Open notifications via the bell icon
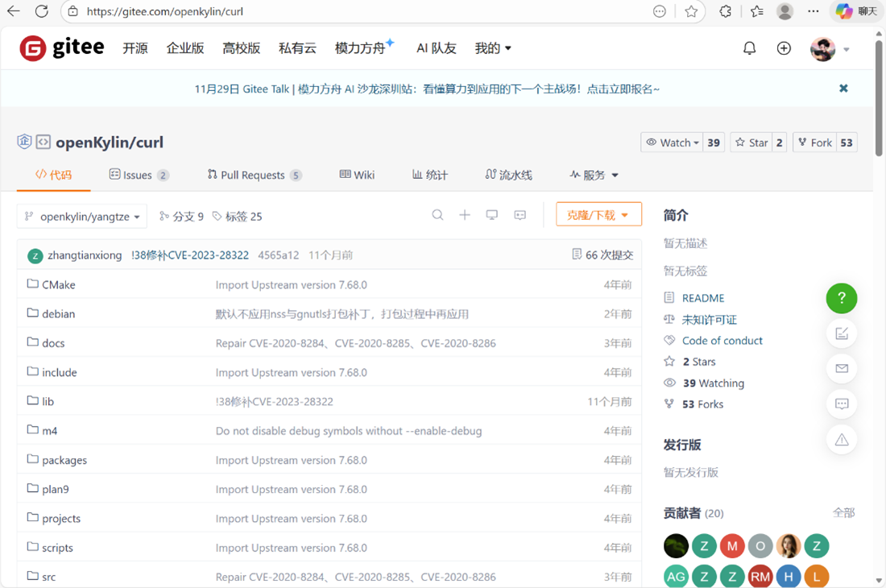The height and width of the screenshot is (588, 886). (749, 48)
